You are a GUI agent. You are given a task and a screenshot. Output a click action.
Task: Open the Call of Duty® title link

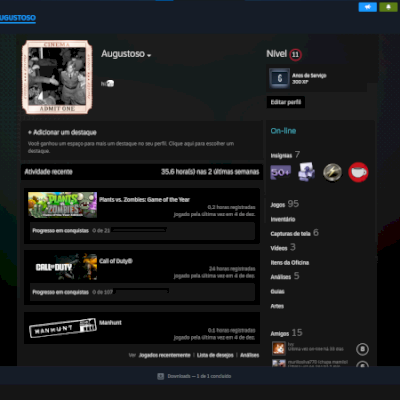coord(116,261)
